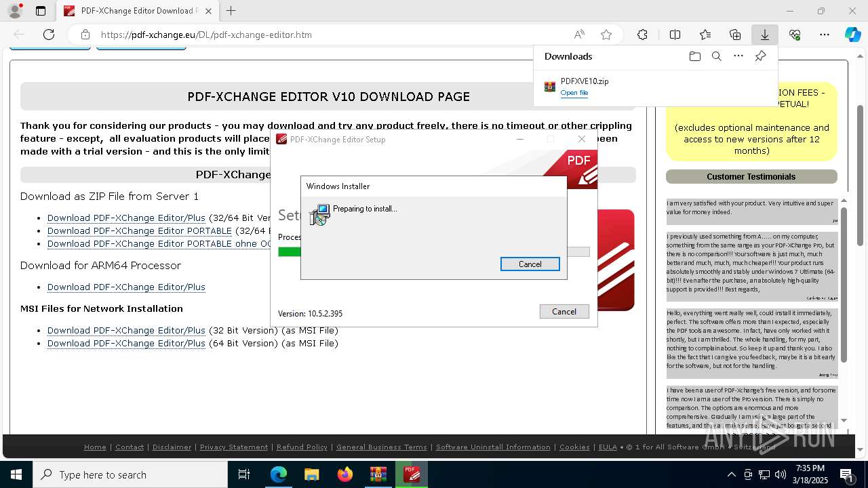Image resolution: width=868 pixels, height=488 pixels.
Task: Close the PDF-XChange Editor Download tab
Action: click(x=210, y=11)
